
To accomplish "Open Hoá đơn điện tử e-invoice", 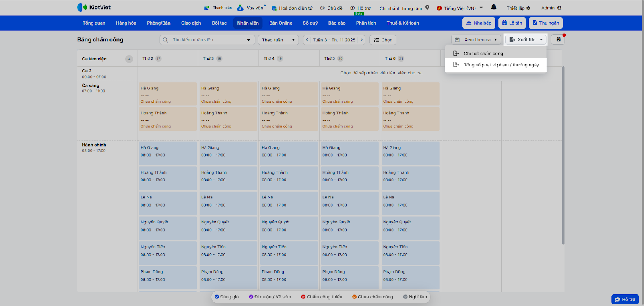I will 292,8.
